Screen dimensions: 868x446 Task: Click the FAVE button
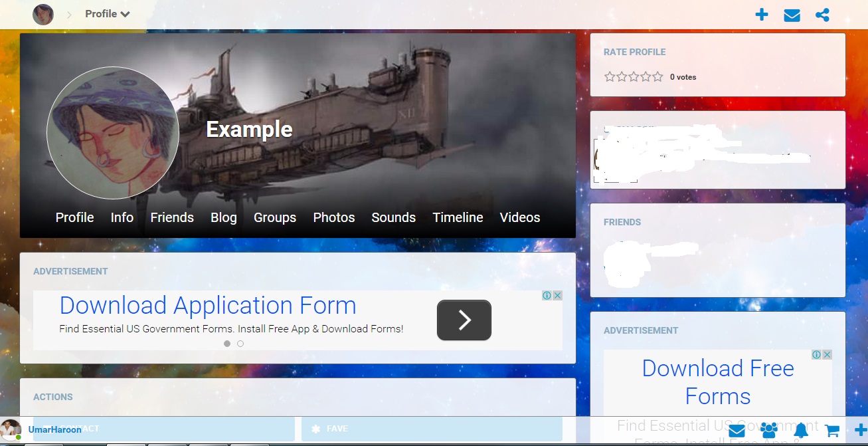click(x=432, y=429)
